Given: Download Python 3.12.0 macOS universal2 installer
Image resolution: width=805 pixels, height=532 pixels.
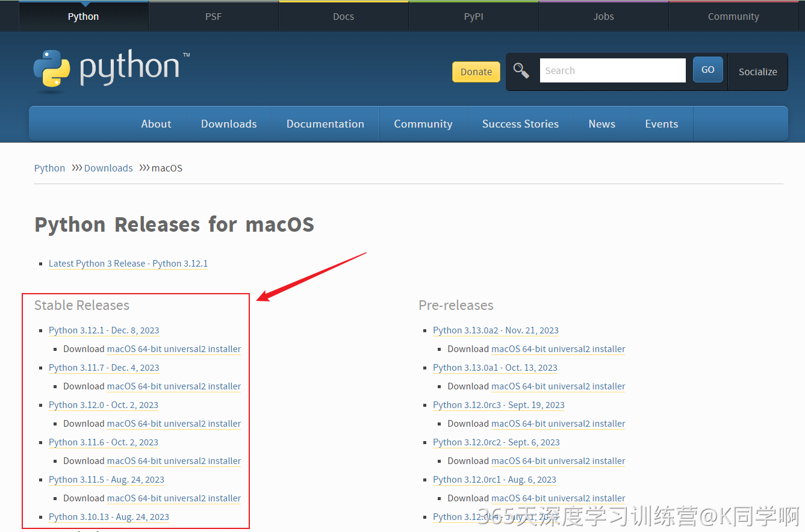Looking at the screenshot, I should click(x=174, y=424).
